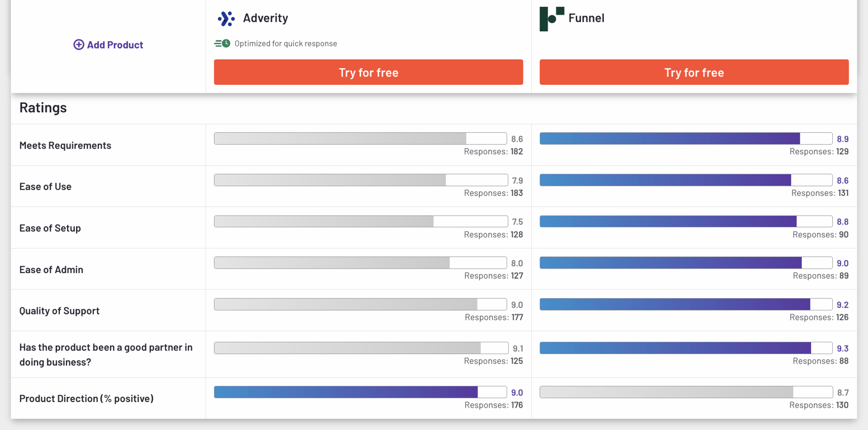This screenshot has width=868, height=430.
Task: Click Adverity's Meets Requirements rating bar
Action: tap(360, 138)
